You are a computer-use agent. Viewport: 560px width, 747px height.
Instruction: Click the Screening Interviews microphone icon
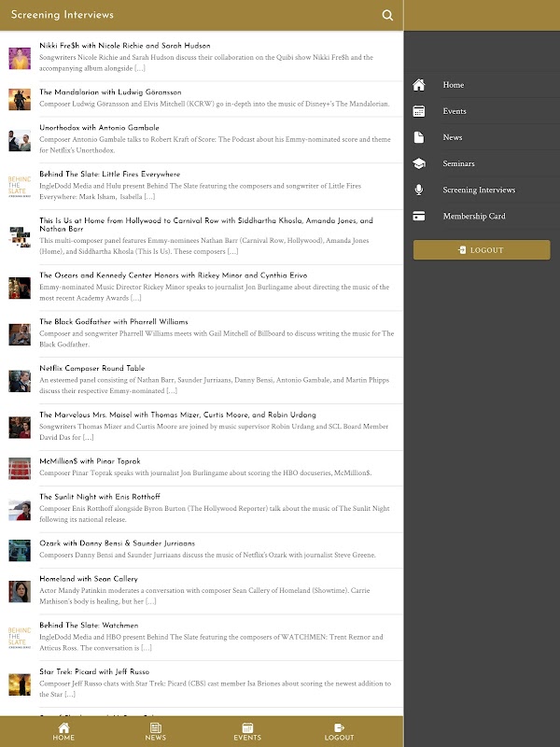point(418,190)
